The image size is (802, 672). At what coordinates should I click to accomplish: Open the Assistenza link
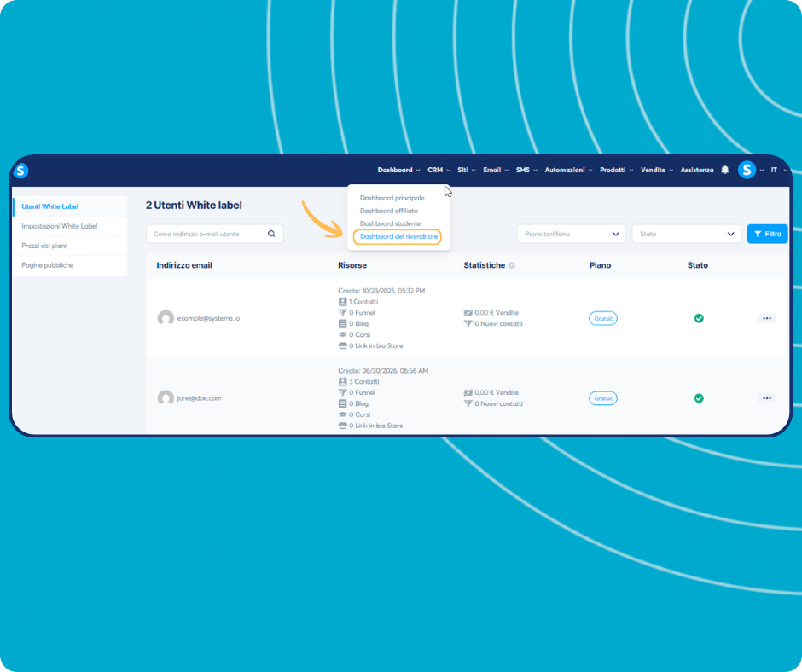pyautogui.click(x=697, y=170)
